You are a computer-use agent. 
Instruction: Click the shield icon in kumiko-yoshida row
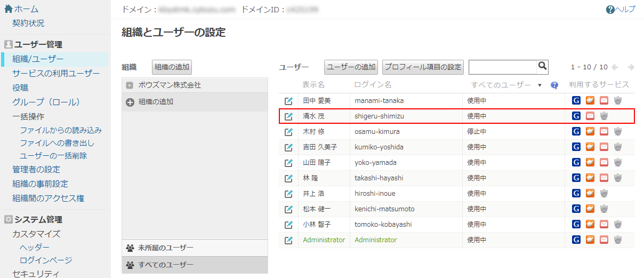(618, 147)
